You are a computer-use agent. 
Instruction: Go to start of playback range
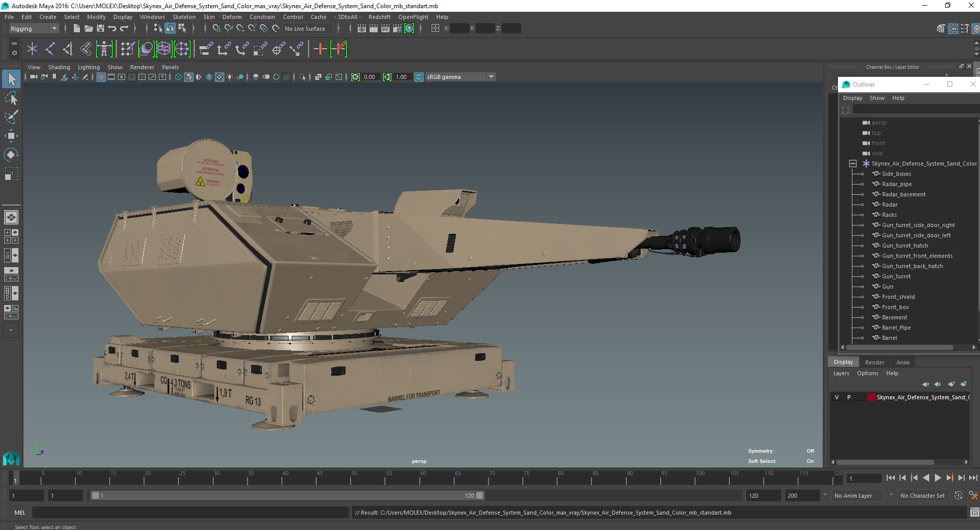pos(890,478)
